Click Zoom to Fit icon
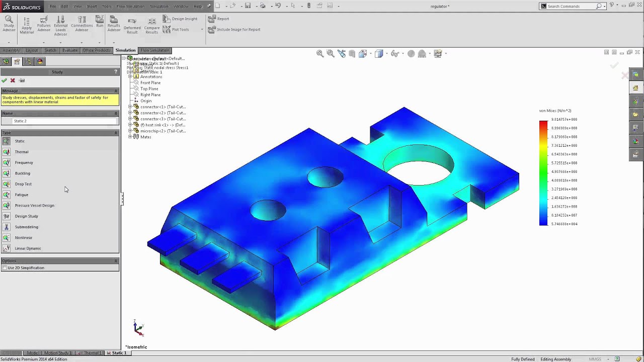The height and width of the screenshot is (362, 644). (x=320, y=53)
